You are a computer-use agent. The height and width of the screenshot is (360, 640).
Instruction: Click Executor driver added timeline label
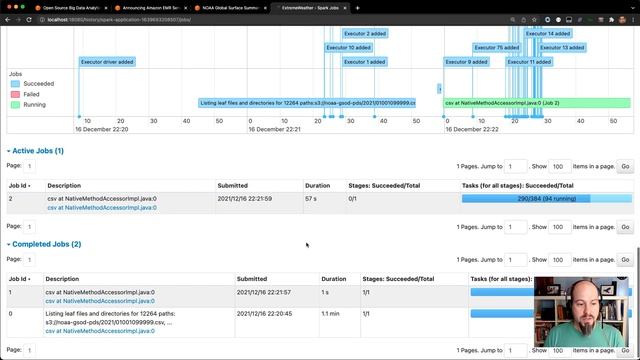pyautogui.click(x=107, y=62)
